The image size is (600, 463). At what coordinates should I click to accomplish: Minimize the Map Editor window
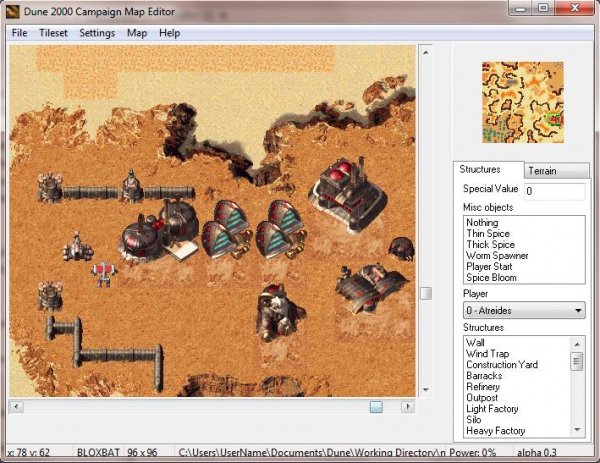[521, 7]
